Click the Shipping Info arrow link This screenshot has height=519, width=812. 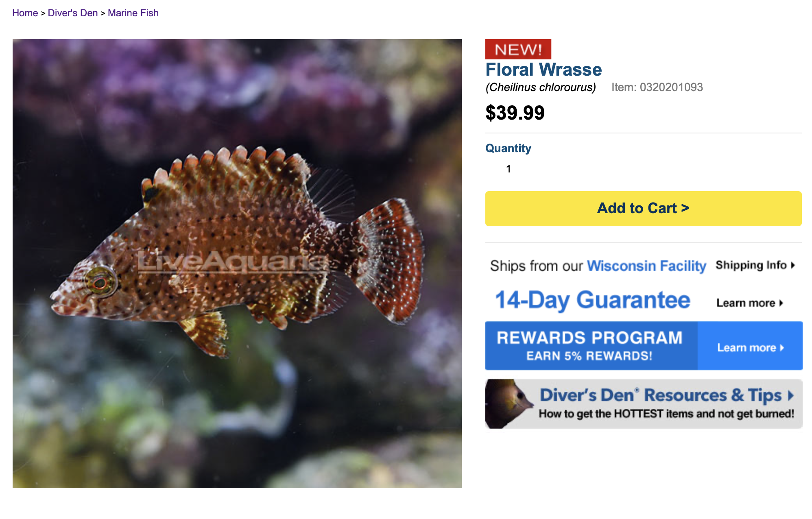click(x=755, y=265)
